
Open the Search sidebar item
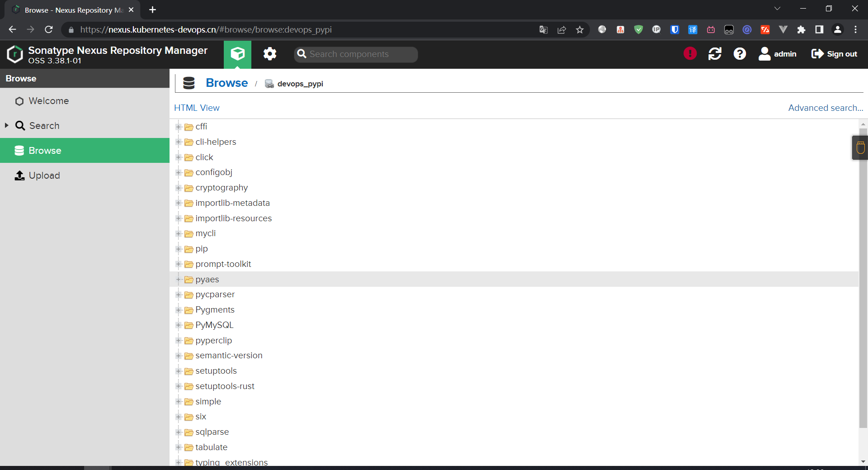[x=85, y=126]
